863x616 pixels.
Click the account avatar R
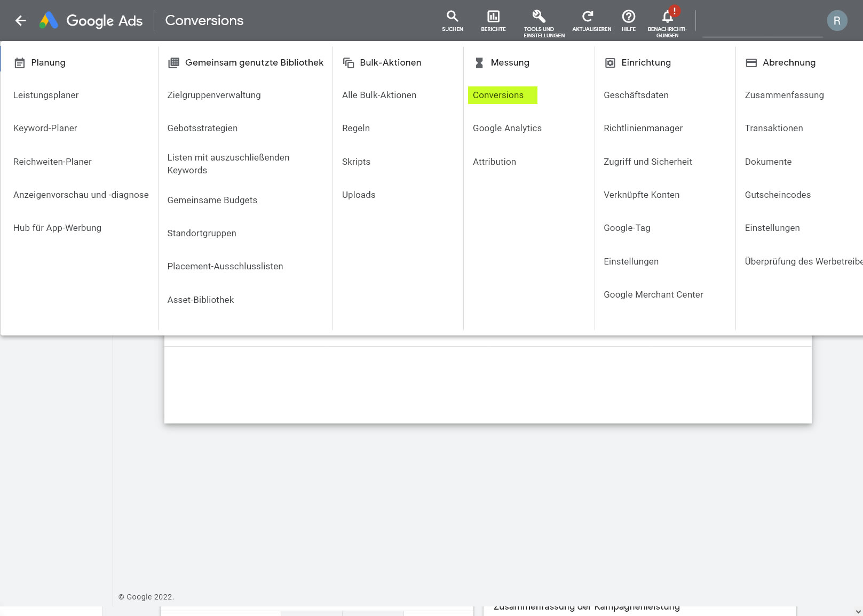click(836, 21)
